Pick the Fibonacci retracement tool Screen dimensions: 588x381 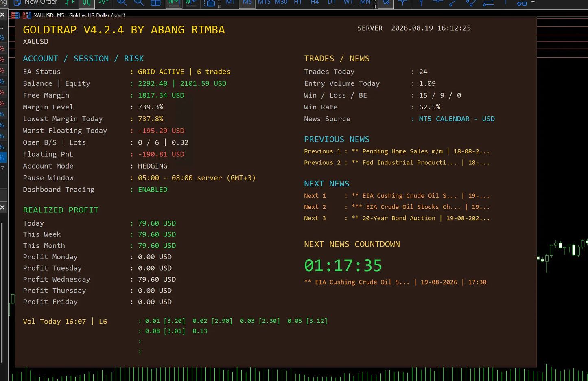tap(488, 3)
